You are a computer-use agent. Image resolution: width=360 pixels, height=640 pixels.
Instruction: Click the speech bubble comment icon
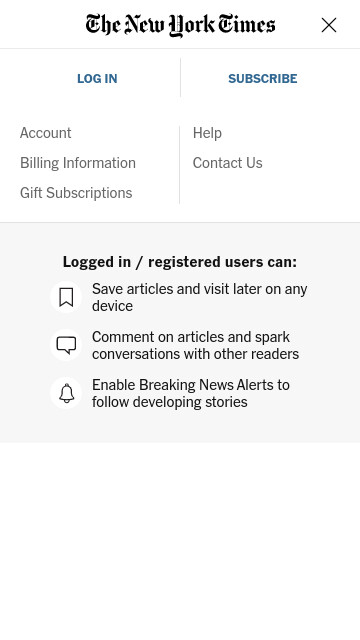pos(66,345)
